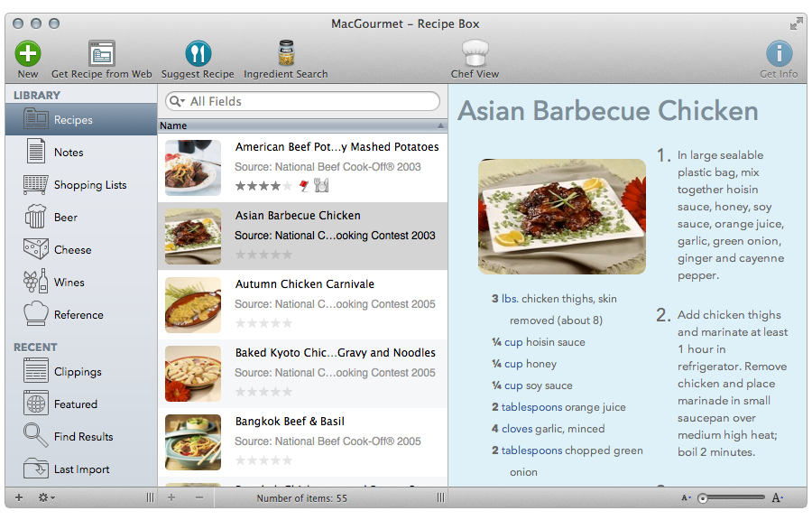Click the 'cup' link beside hoisin sauce
This screenshot has height=520, width=812.
pos(513,342)
